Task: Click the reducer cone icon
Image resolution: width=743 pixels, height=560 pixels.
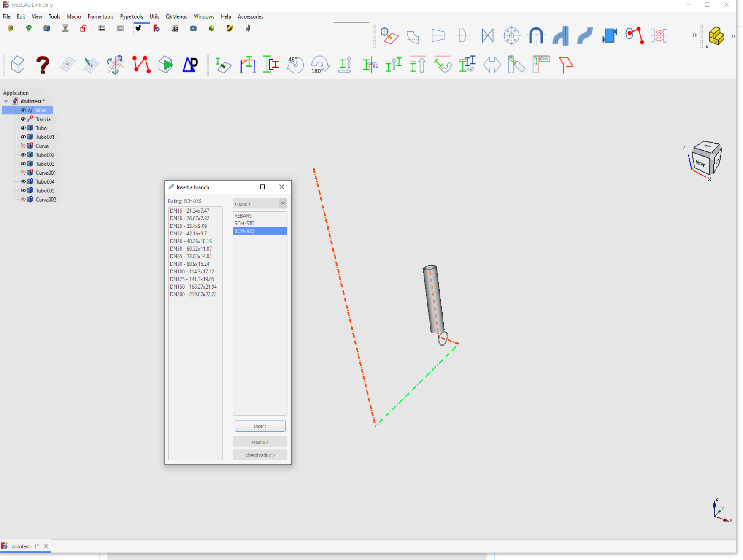Action: click(438, 35)
